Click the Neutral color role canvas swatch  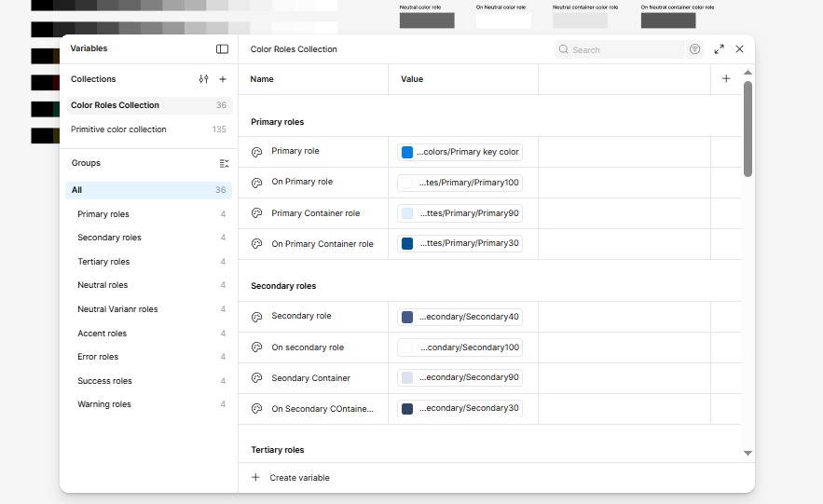[x=427, y=20]
